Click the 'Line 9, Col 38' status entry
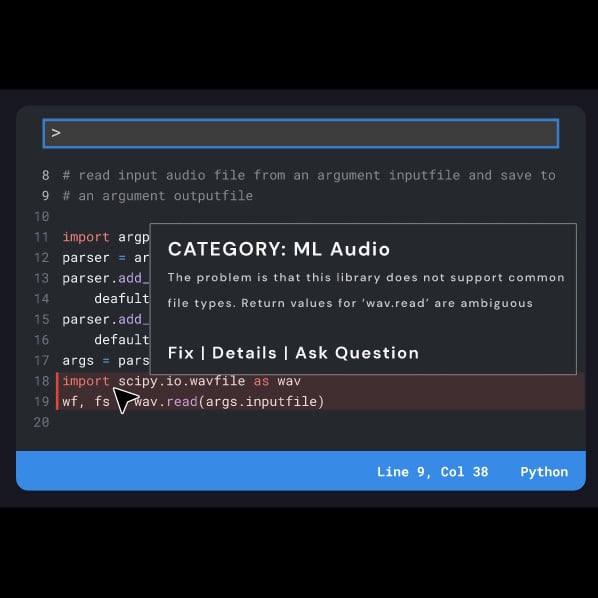Viewport: 598px width, 598px height. click(x=432, y=472)
